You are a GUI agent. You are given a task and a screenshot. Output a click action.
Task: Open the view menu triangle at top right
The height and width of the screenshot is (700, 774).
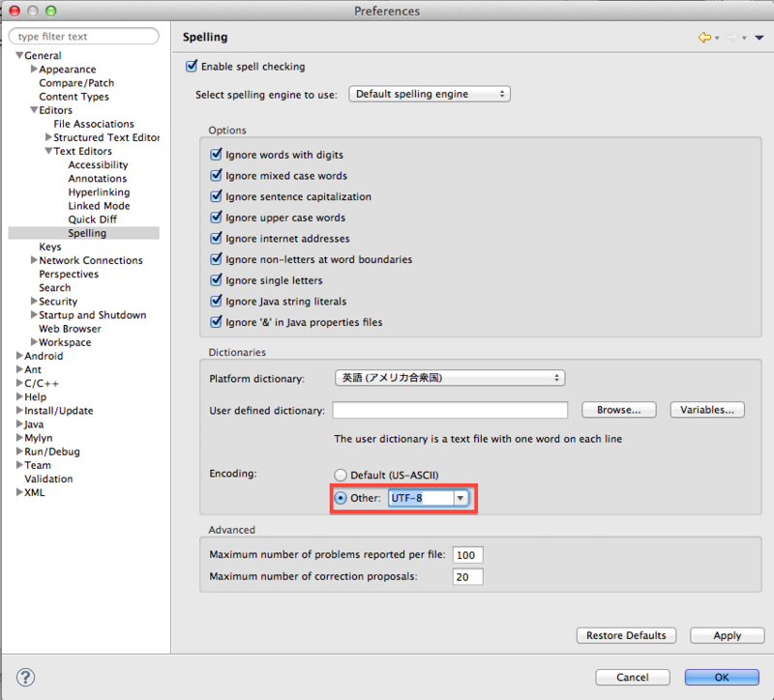pyautogui.click(x=759, y=38)
